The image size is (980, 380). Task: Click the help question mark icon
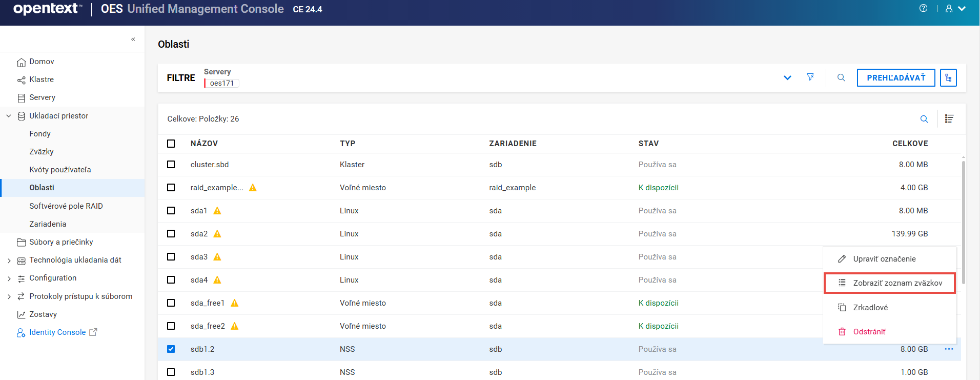point(923,8)
